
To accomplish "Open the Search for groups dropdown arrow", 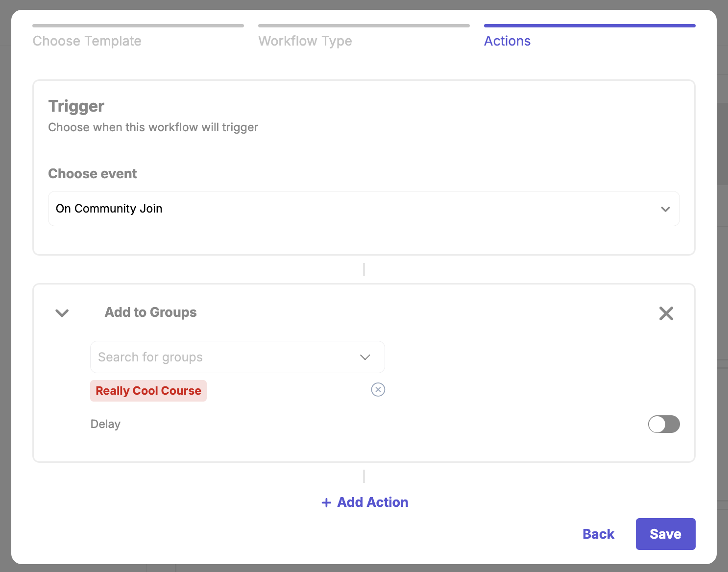I will point(365,357).
